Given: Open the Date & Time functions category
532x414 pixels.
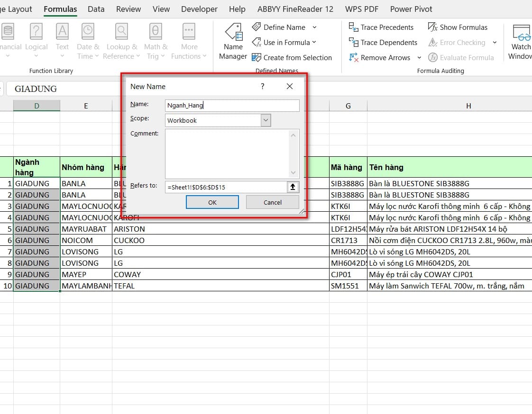Looking at the screenshot, I should [x=88, y=40].
